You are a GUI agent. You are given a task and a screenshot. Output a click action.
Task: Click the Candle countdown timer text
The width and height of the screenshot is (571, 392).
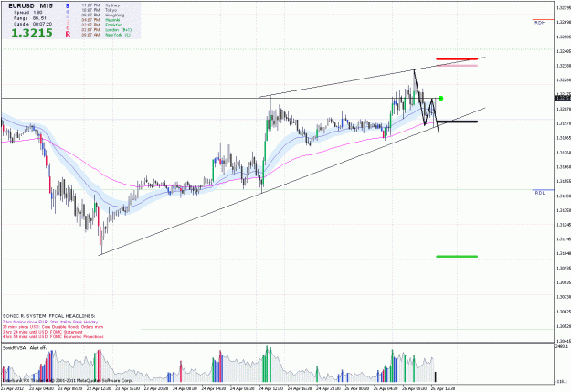click(33, 24)
